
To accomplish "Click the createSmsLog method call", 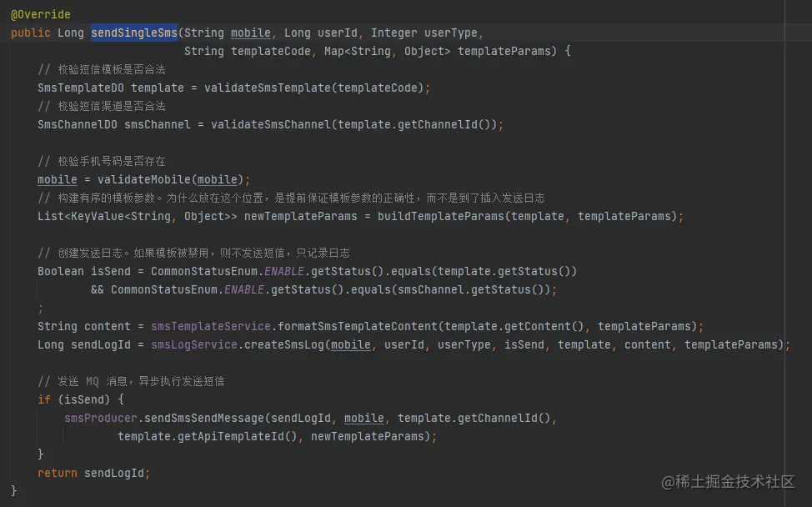I will pyautogui.click(x=514, y=345).
